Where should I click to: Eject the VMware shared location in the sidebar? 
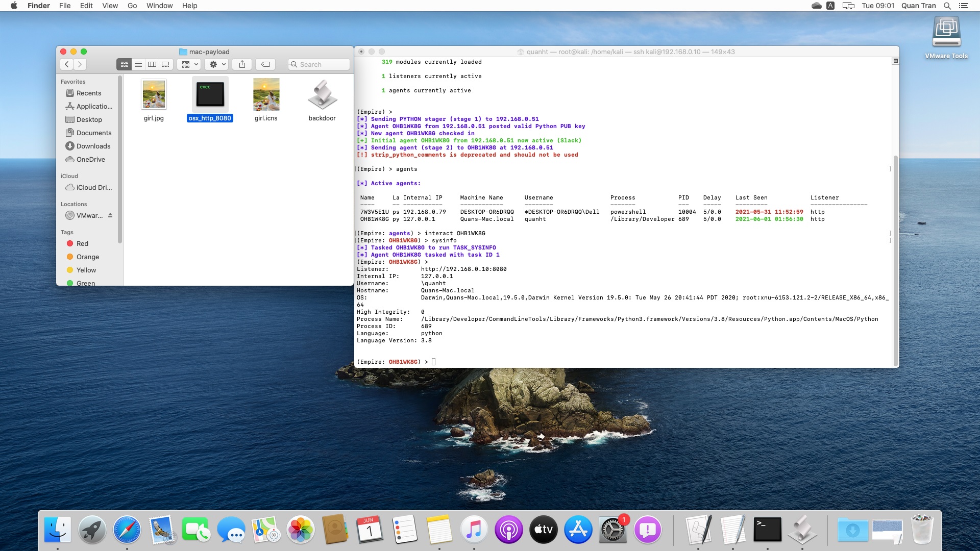110,215
